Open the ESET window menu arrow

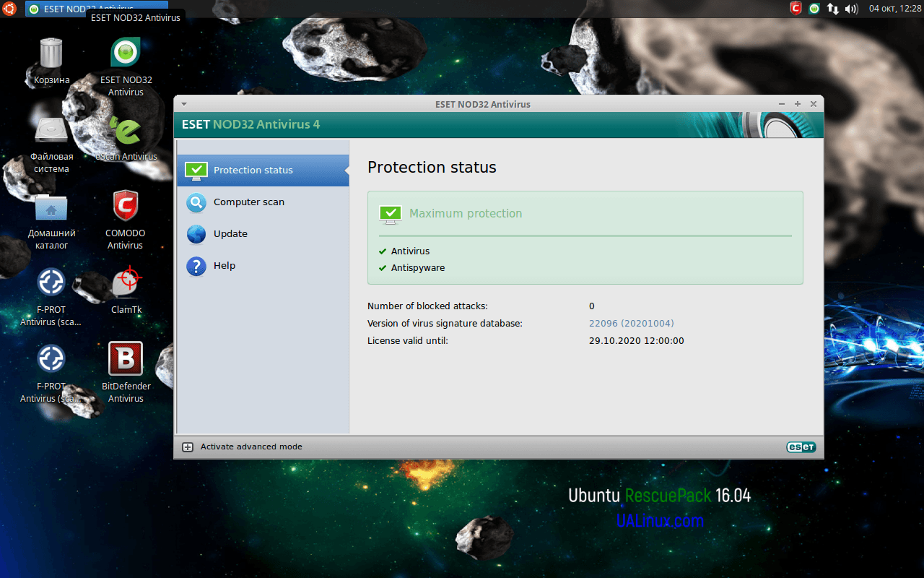pyautogui.click(x=184, y=104)
